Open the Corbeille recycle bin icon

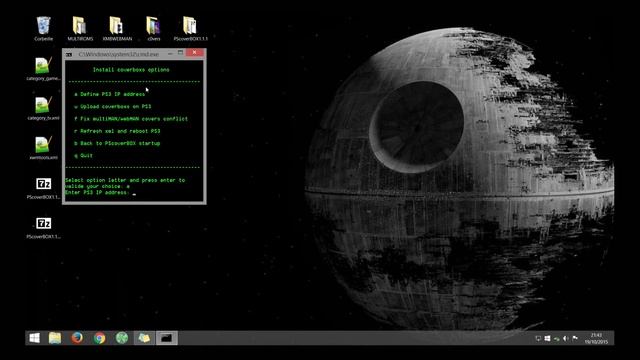pos(43,28)
